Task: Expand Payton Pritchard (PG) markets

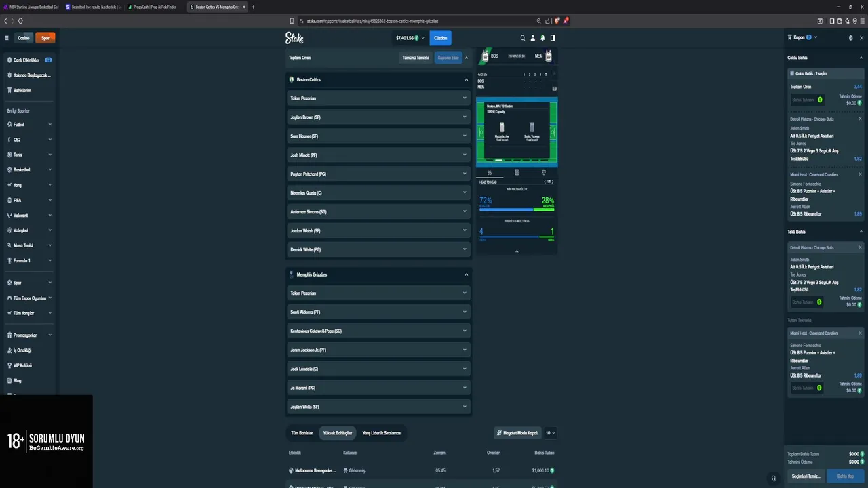Action: 378,174
